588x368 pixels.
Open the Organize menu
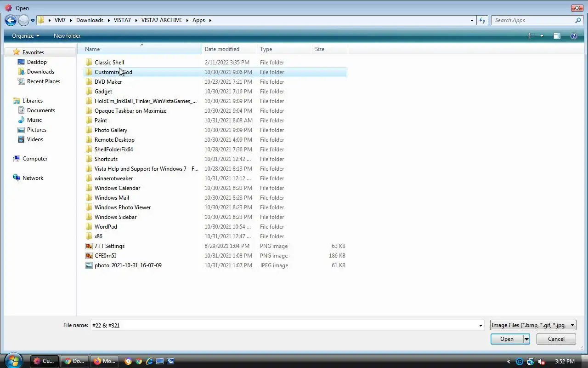pyautogui.click(x=26, y=36)
